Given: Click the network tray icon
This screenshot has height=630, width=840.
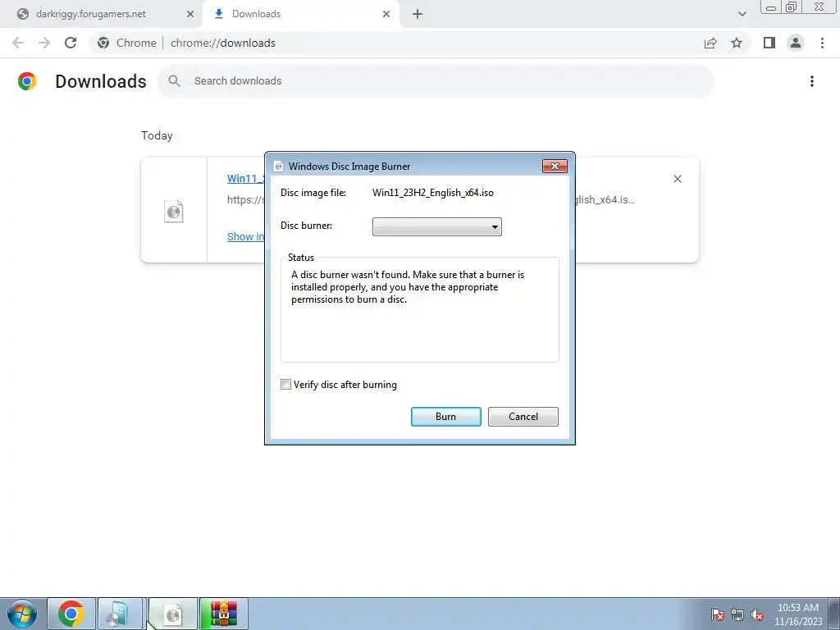Looking at the screenshot, I should pyautogui.click(x=737, y=614).
